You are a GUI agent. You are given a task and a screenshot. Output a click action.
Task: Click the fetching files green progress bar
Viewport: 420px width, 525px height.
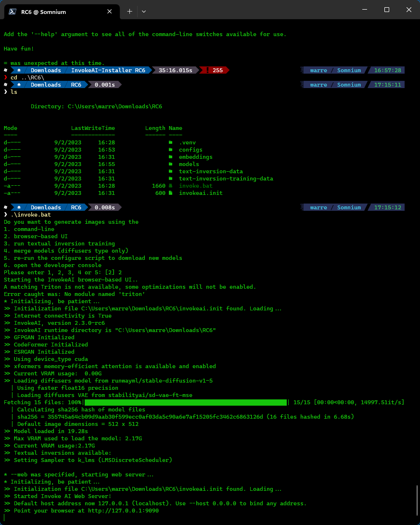pos(186,402)
